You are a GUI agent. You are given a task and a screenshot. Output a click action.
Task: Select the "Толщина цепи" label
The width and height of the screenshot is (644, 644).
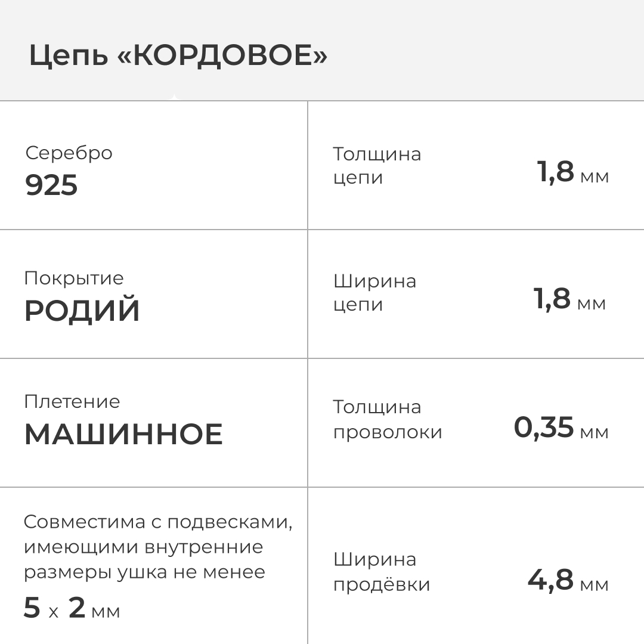(x=377, y=166)
